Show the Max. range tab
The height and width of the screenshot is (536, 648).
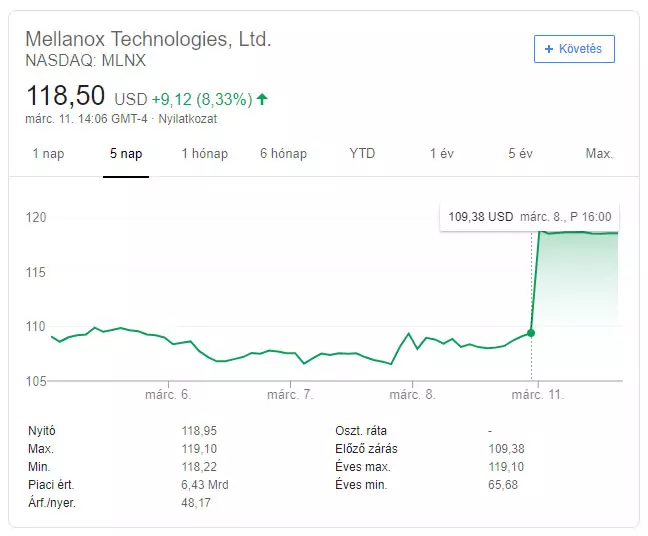tap(599, 154)
